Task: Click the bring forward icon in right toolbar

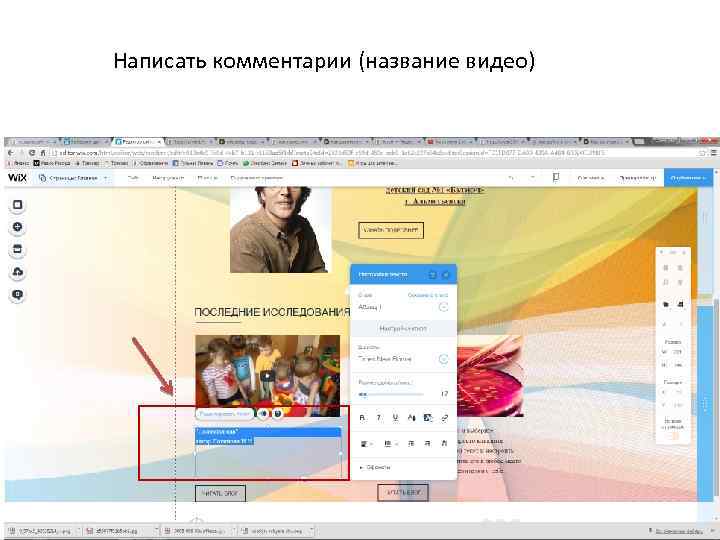Action: 666,304
